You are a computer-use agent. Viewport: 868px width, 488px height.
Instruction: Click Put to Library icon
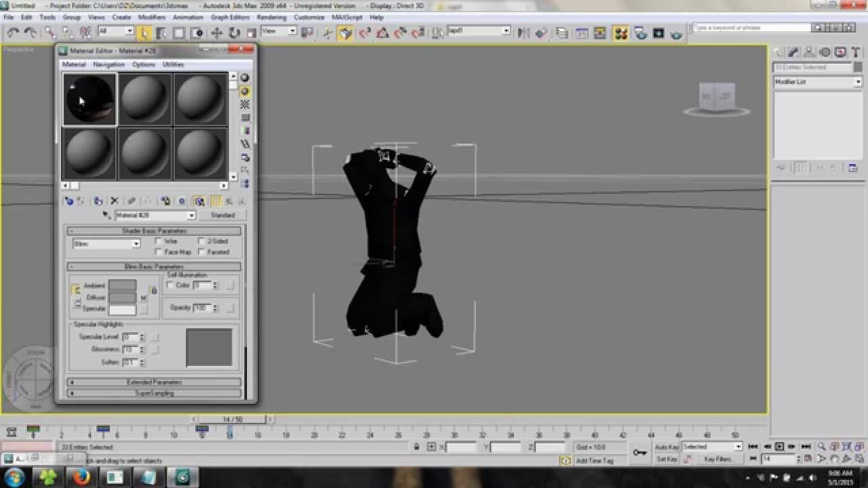coord(165,201)
